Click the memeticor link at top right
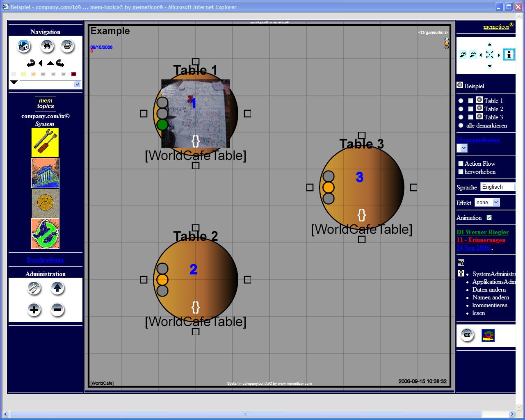This screenshot has height=420, width=525. [x=496, y=27]
